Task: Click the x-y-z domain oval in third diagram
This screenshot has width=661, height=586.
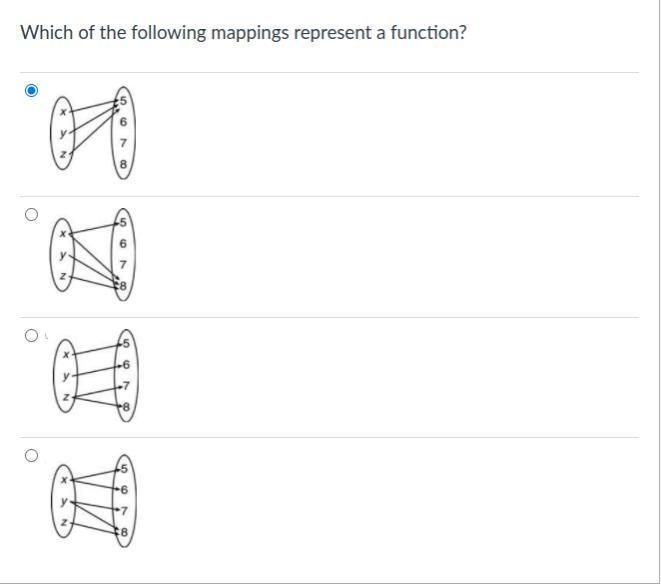Action: coord(67,377)
